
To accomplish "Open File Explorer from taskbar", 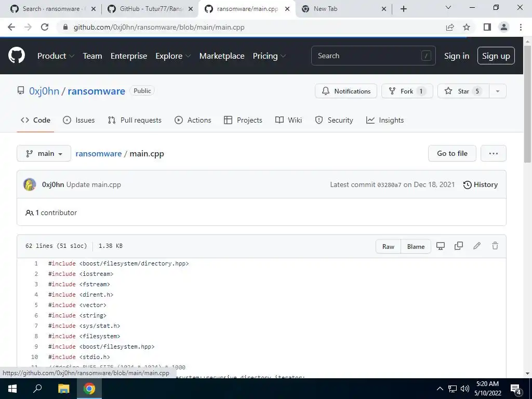I will [x=63, y=389].
